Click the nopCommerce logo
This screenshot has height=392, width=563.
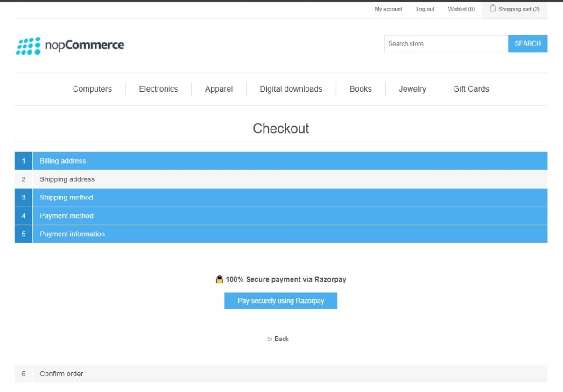point(70,46)
